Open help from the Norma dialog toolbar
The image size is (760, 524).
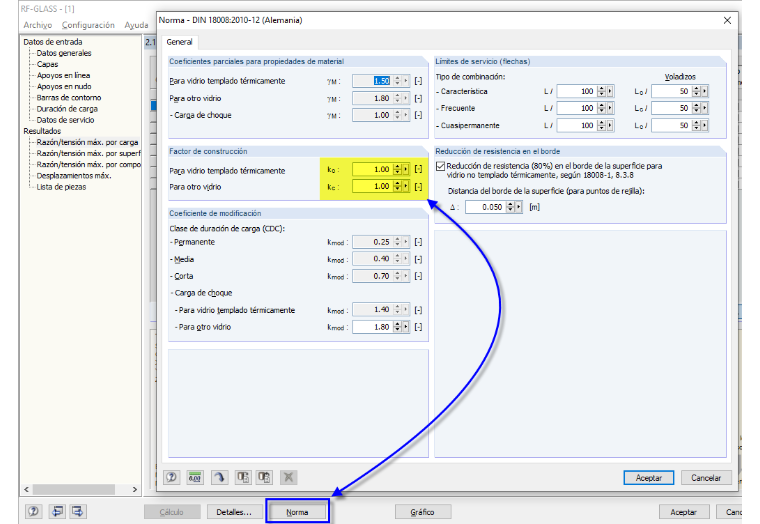pyautogui.click(x=171, y=477)
